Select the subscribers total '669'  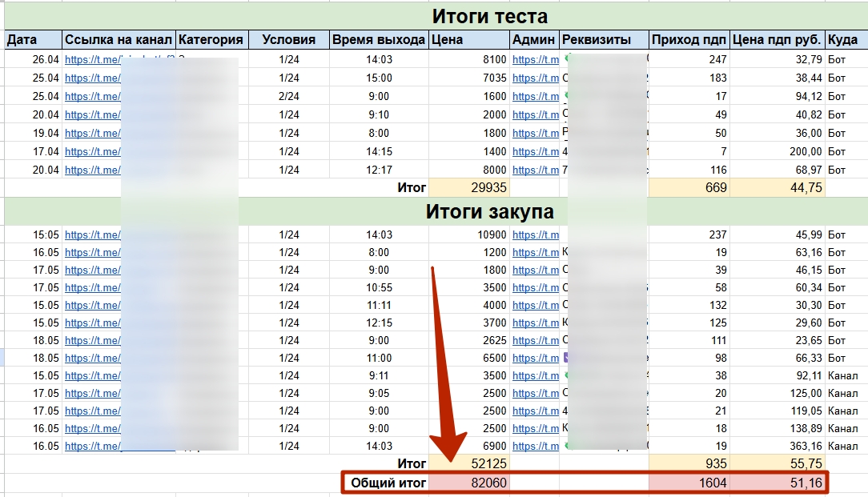(689, 187)
